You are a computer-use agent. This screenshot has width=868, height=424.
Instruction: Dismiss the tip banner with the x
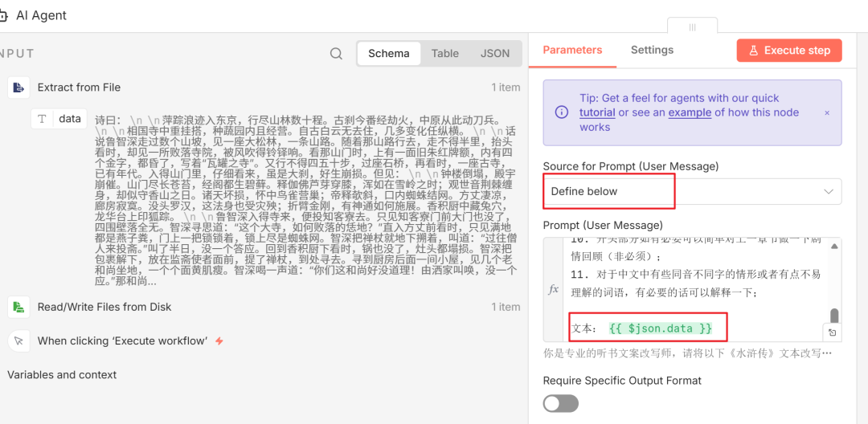point(827,113)
